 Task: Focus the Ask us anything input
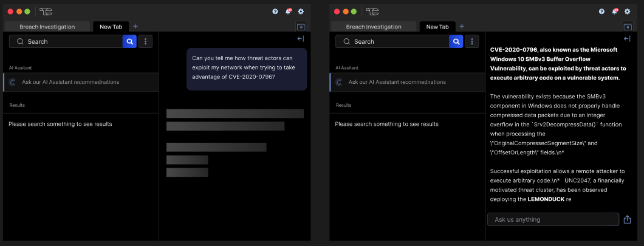click(553, 219)
